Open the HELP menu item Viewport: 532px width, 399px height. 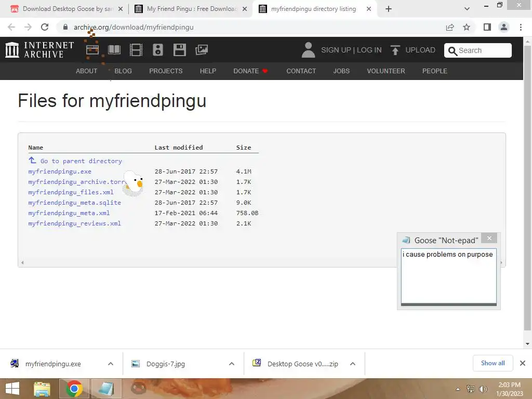pyautogui.click(x=208, y=71)
